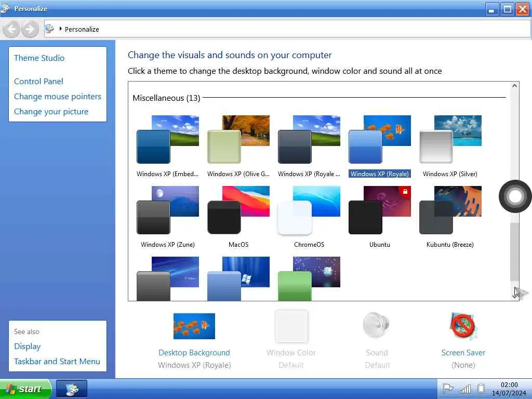This screenshot has width=532, height=399.
Task: Select the Windows XP (Royale) fish theme
Action: pyautogui.click(x=380, y=139)
